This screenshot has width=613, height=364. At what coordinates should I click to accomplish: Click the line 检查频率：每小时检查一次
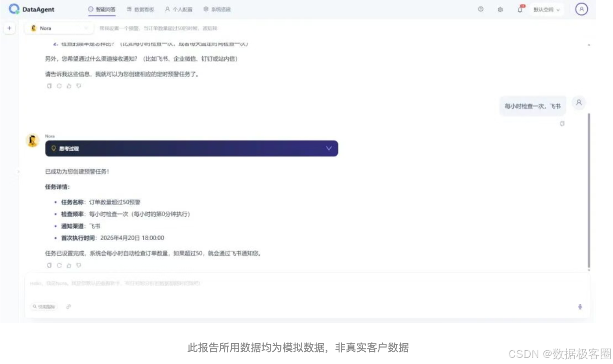125,214
